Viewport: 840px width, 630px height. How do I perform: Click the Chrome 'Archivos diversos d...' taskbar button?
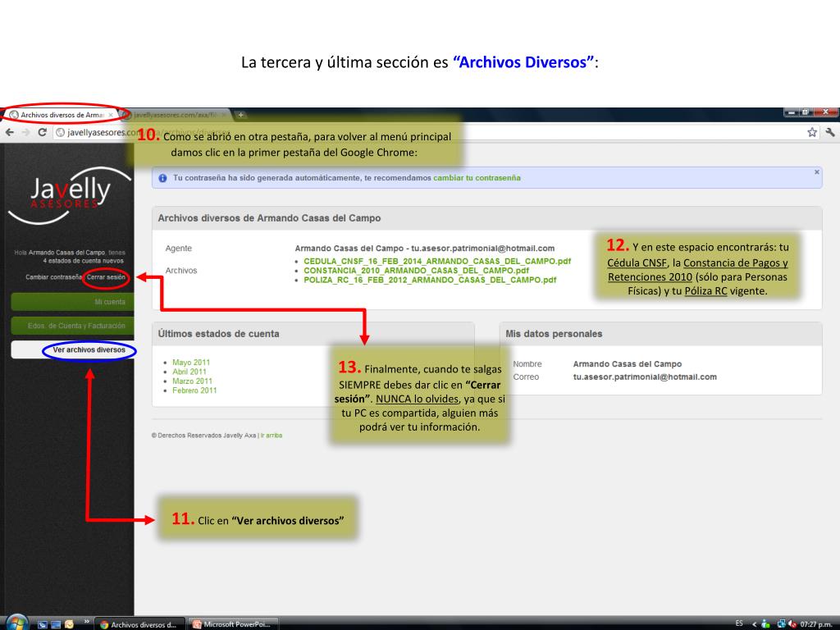[139, 624]
